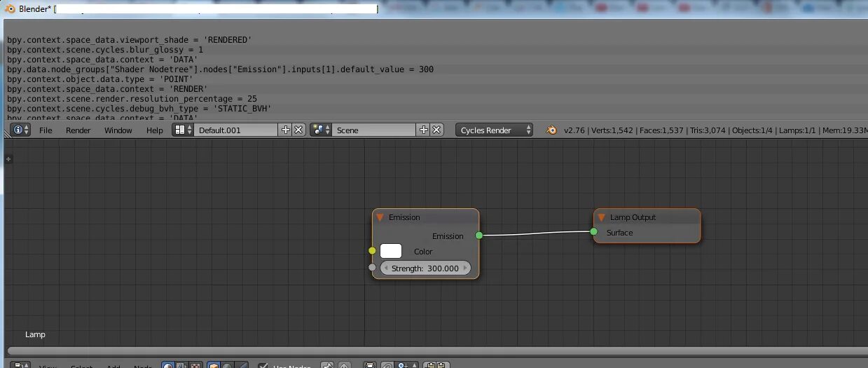868x368 pixels.
Task: Browse screen layouts icon
Action: pos(183,130)
